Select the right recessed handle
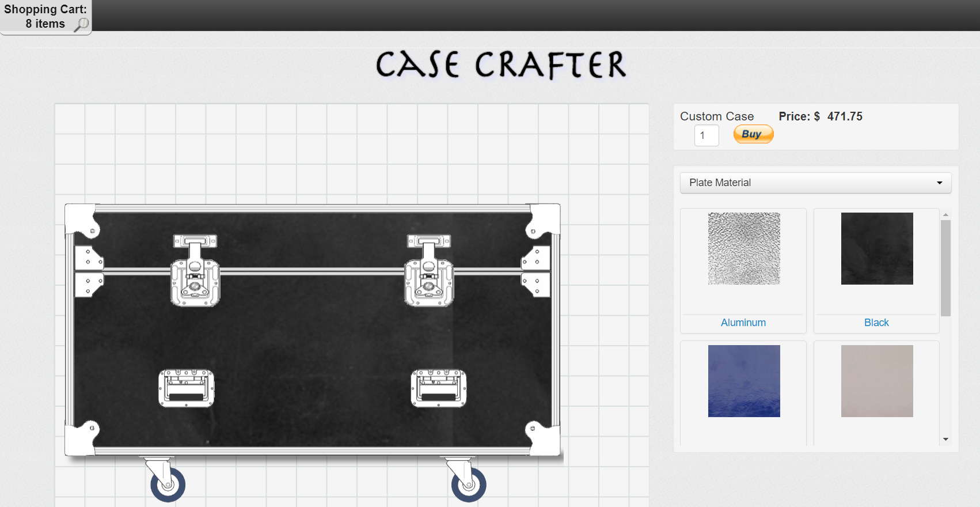980x507 pixels. (x=439, y=388)
